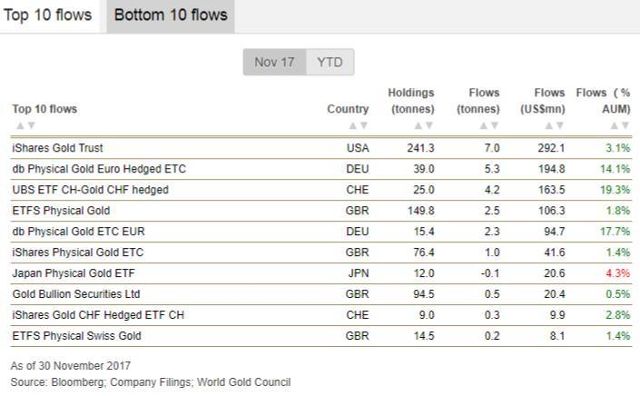Viewport: 640px width, 396px height.
Task: Click the Country column header
Action: pyautogui.click(x=348, y=109)
